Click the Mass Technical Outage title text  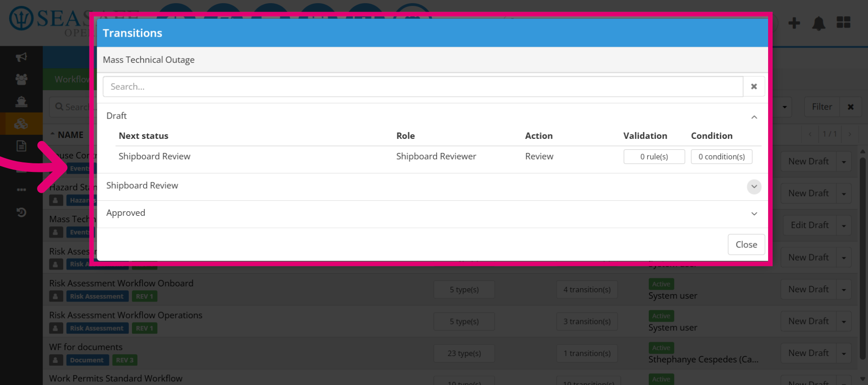pyautogui.click(x=148, y=60)
